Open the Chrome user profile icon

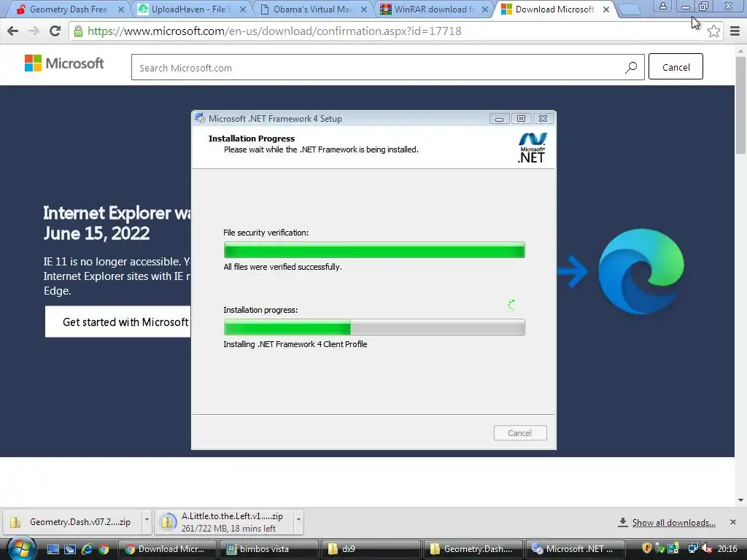[662, 6]
